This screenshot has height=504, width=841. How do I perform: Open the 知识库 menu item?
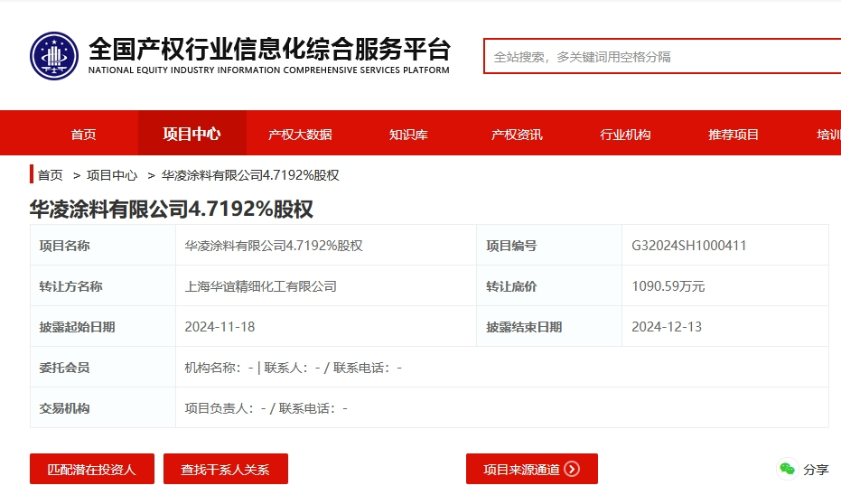pyautogui.click(x=408, y=134)
